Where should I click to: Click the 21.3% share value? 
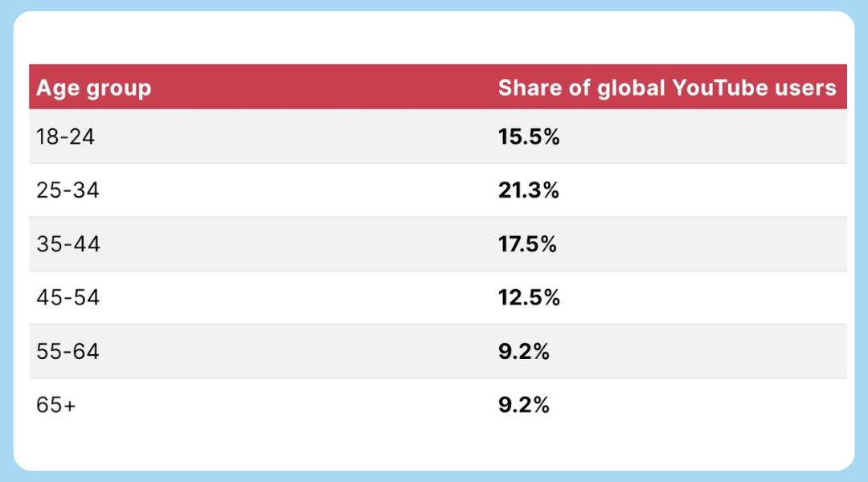(x=529, y=190)
